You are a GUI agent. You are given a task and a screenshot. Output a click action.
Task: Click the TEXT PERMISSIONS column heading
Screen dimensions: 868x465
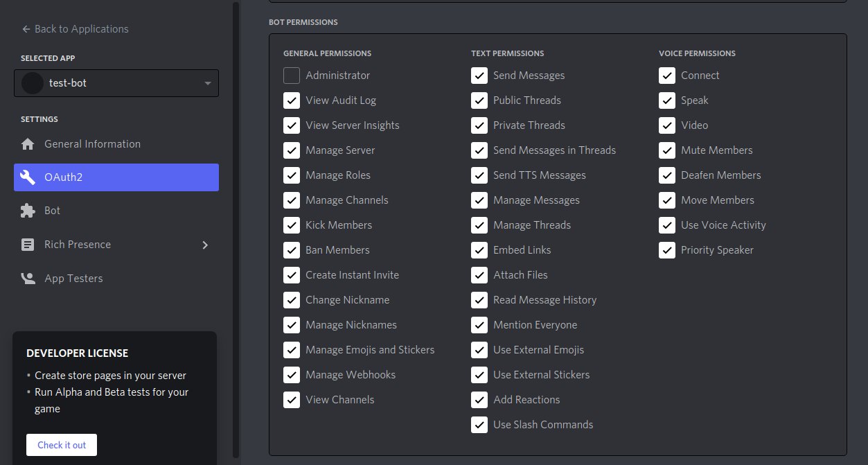pyautogui.click(x=507, y=53)
